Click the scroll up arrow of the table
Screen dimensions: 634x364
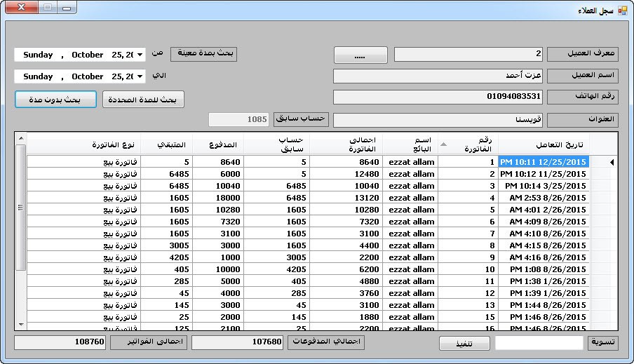coord(20,138)
